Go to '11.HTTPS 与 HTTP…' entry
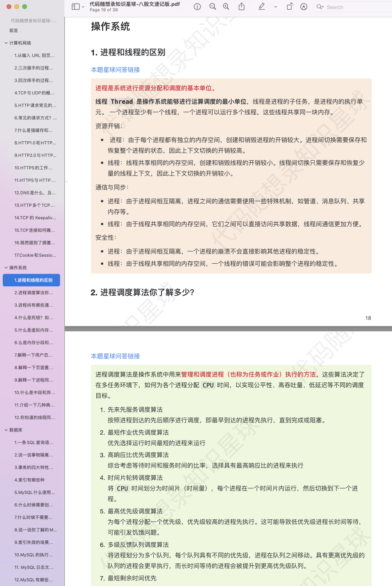This screenshot has height=586, width=392. tap(35, 180)
